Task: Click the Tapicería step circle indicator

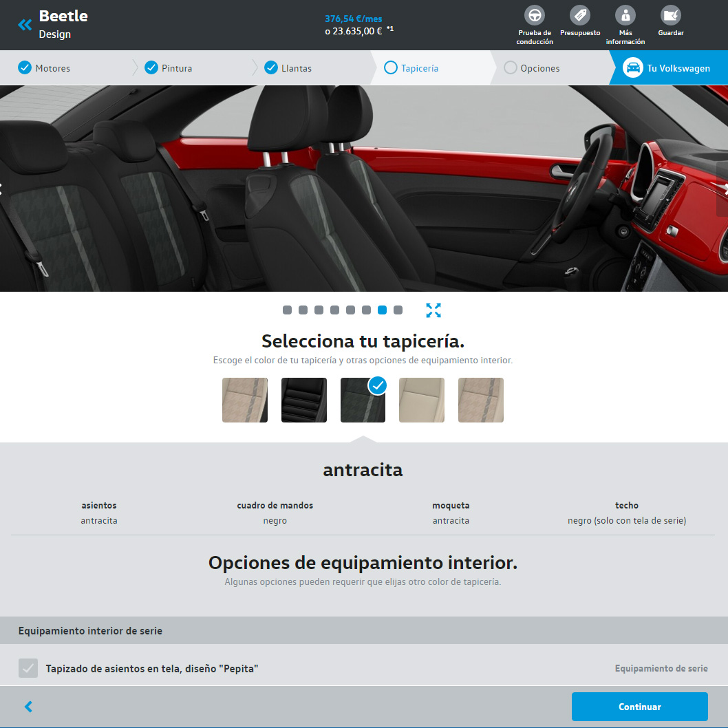Action: [x=391, y=68]
